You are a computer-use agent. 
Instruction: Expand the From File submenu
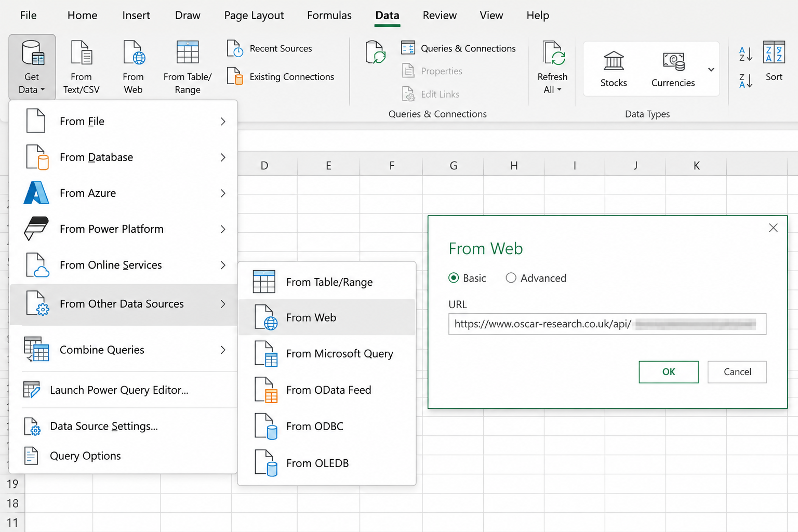tap(124, 121)
